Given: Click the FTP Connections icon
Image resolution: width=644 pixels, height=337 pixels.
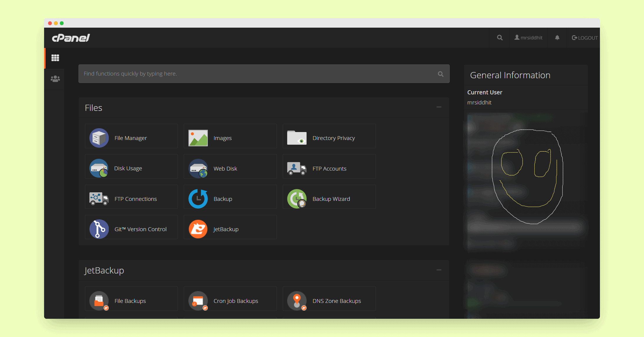Looking at the screenshot, I should coord(99,199).
